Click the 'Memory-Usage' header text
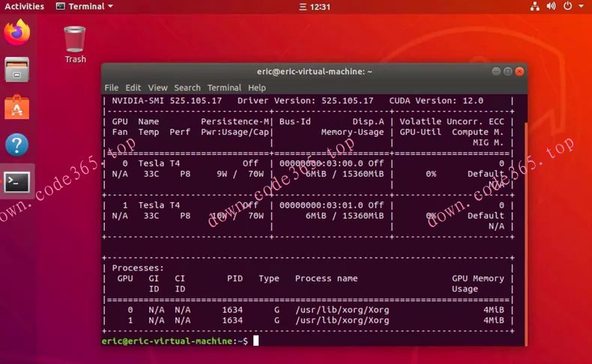The width and height of the screenshot is (592, 364). pyautogui.click(x=353, y=132)
